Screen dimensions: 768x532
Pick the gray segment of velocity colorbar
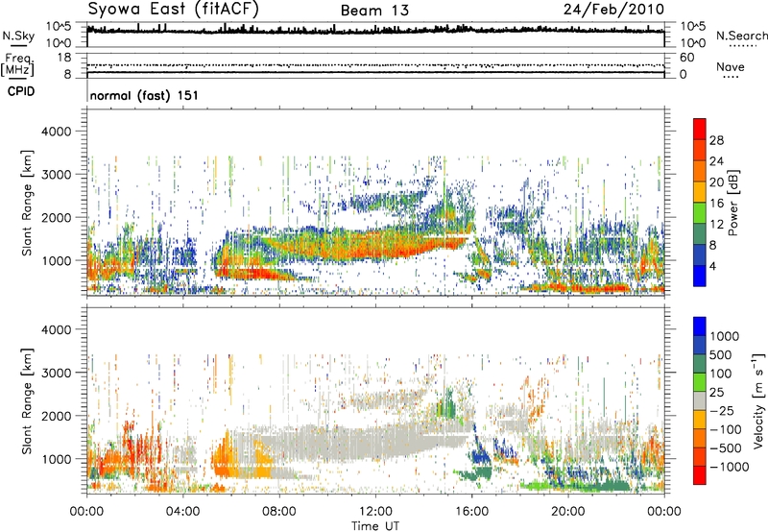[x=700, y=400]
